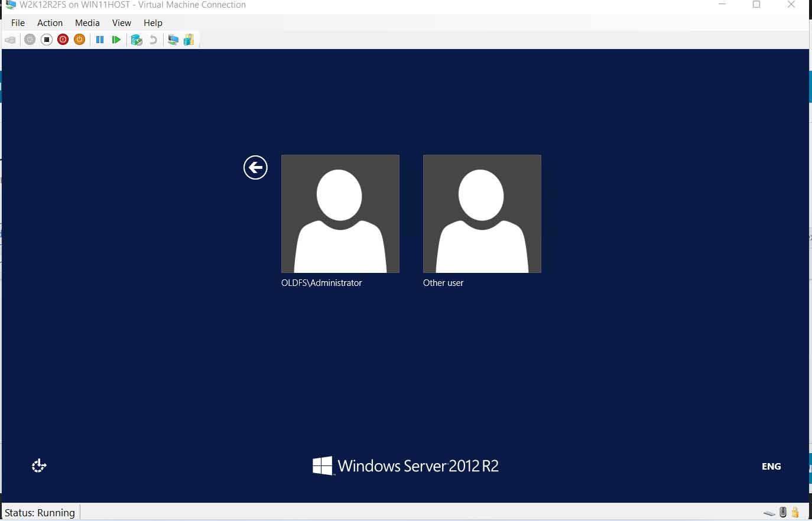Screen dimensions: 812x521
Task: Open the Media menu
Action: tap(87, 22)
